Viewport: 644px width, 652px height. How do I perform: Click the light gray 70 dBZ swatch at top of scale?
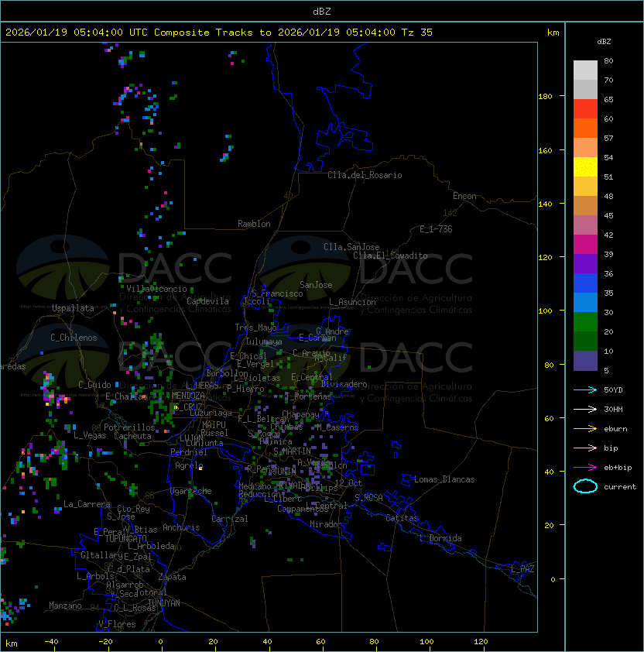tap(585, 70)
